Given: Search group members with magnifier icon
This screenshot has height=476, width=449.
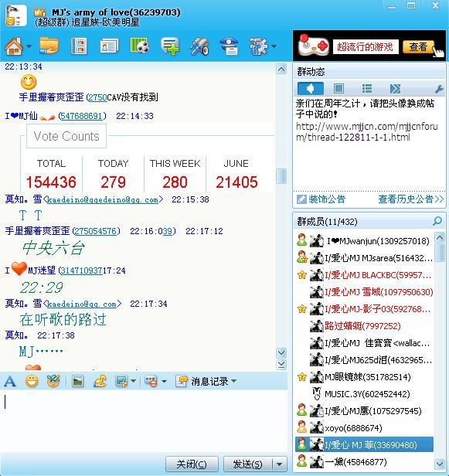Looking at the screenshot, I should (437, 221).
